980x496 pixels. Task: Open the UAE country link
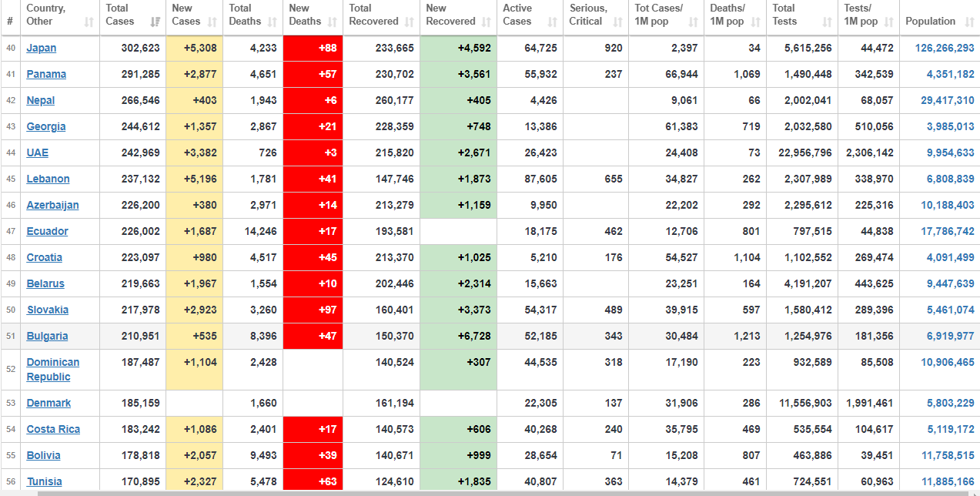pyautogui.click(x=38, y=152)
